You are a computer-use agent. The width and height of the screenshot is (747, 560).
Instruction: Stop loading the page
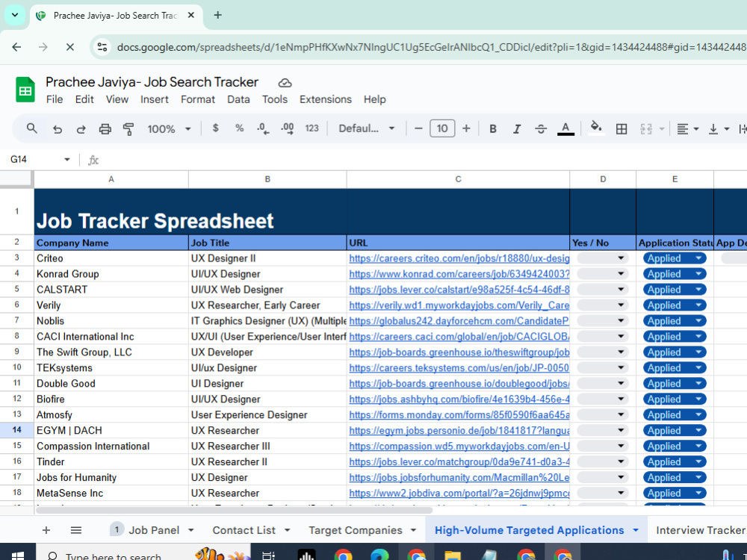coord(69,46)
